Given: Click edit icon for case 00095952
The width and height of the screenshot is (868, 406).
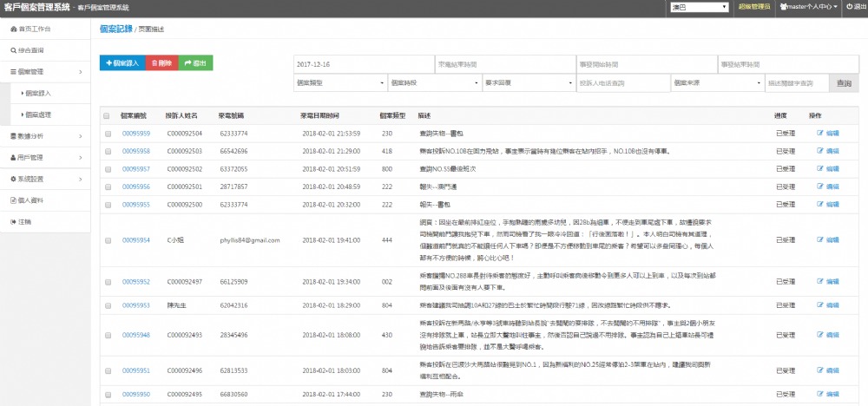Looking at the screenshot, I should pos(820,282).
